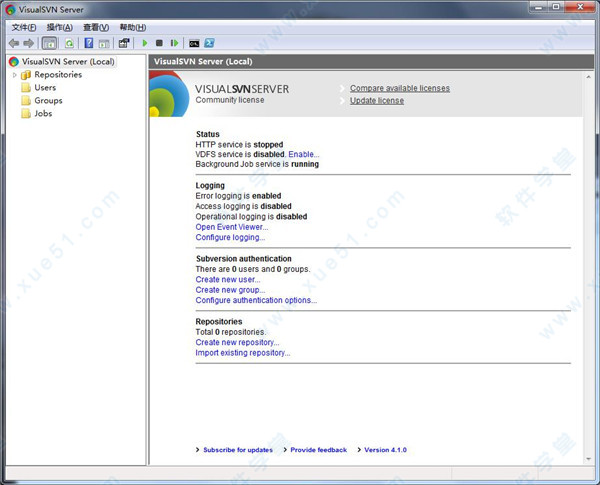
Task: Select Users node in tree
Action: click(x=45, y=88)
